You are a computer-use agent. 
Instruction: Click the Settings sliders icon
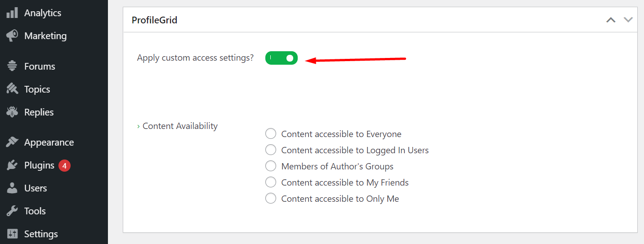click(x=12, y=234)
